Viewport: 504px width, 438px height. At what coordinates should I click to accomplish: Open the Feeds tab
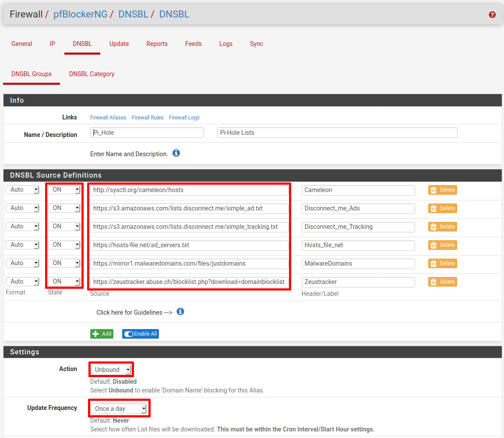click(x=193, y=44)
